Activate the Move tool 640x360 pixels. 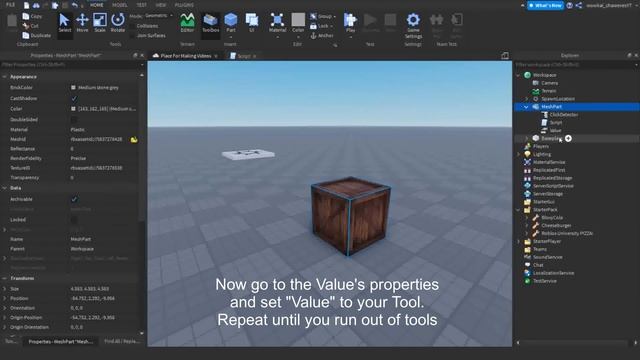click(x=82, y=23)
